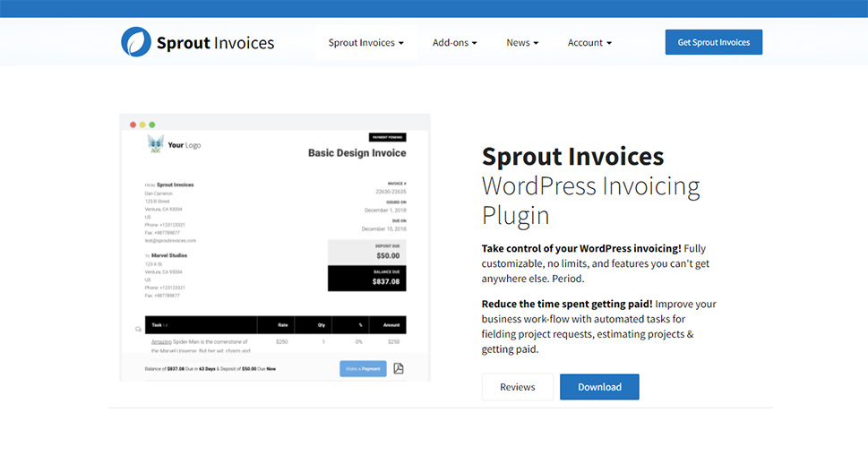Screen dimensions: 868x464
Task: Click the comment bubble icon beside Task row
Action: pos(138,329)
